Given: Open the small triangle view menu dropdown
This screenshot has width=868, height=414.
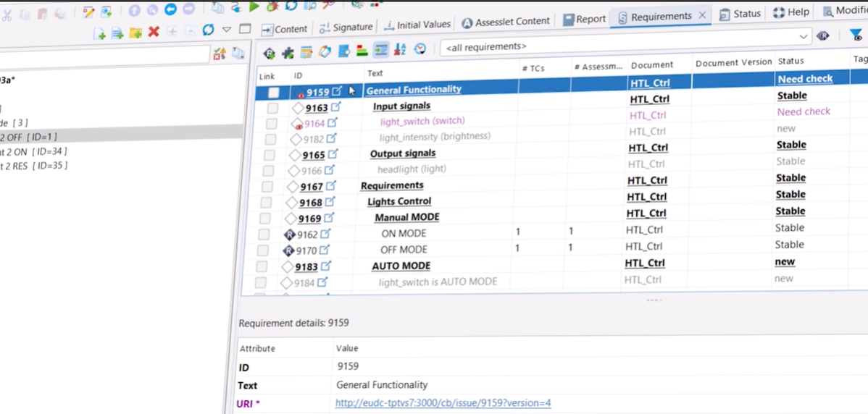Looking at the screenshot, I should click(x=226, y=29).
